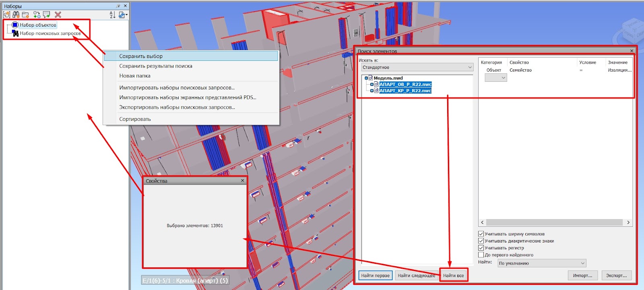The height and width of the screenshot is (290, 644).
Task: Click the Найти все button
Action: (x=454, y=275)
